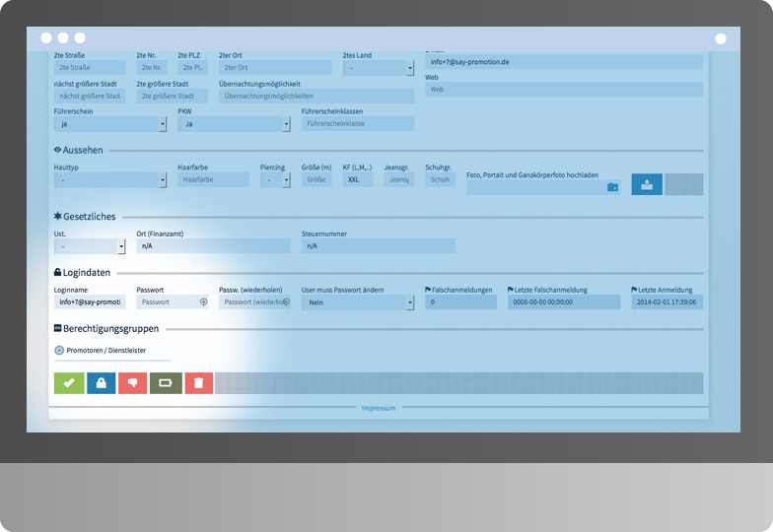Open the User muss Passwort ändern dropdown
Image resolution: width=773 pixels, height=532 pixels.
tap(357, 302)
